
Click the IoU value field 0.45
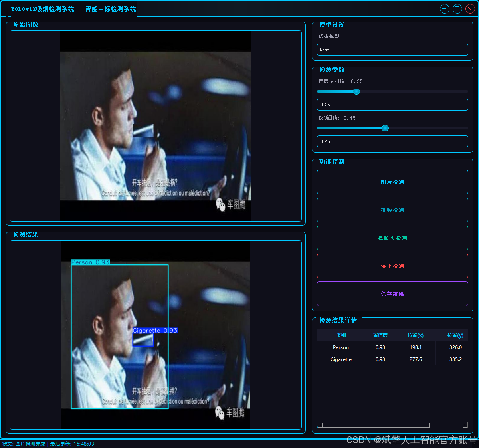392,141
